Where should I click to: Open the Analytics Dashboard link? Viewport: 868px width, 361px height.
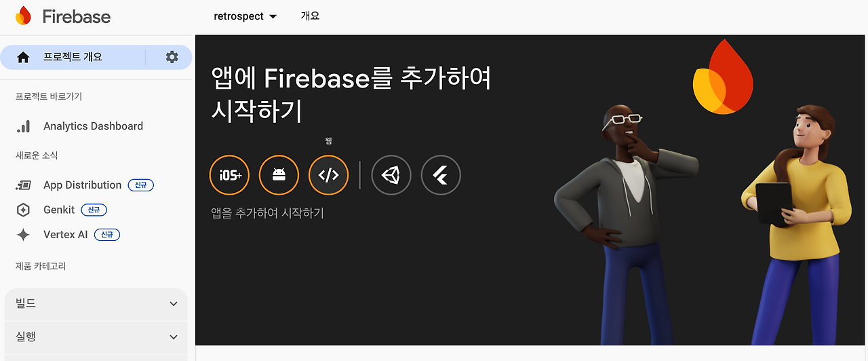click(93, 126)
